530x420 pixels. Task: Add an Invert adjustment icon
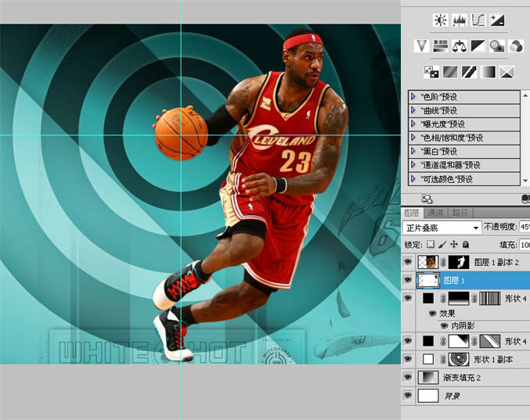tap(431, 72)
